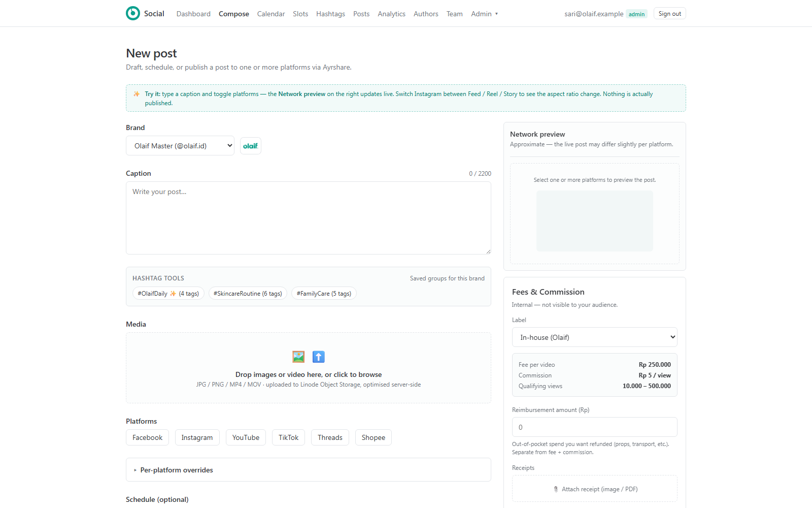Click the 10.000 – 500.000 qualifying views value

click(647, 386)
